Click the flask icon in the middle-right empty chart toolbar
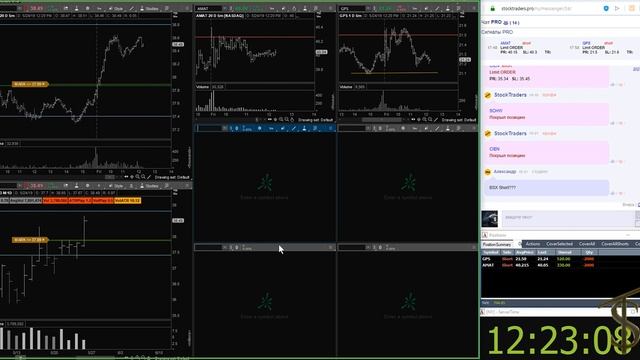 tap(448, 128)
